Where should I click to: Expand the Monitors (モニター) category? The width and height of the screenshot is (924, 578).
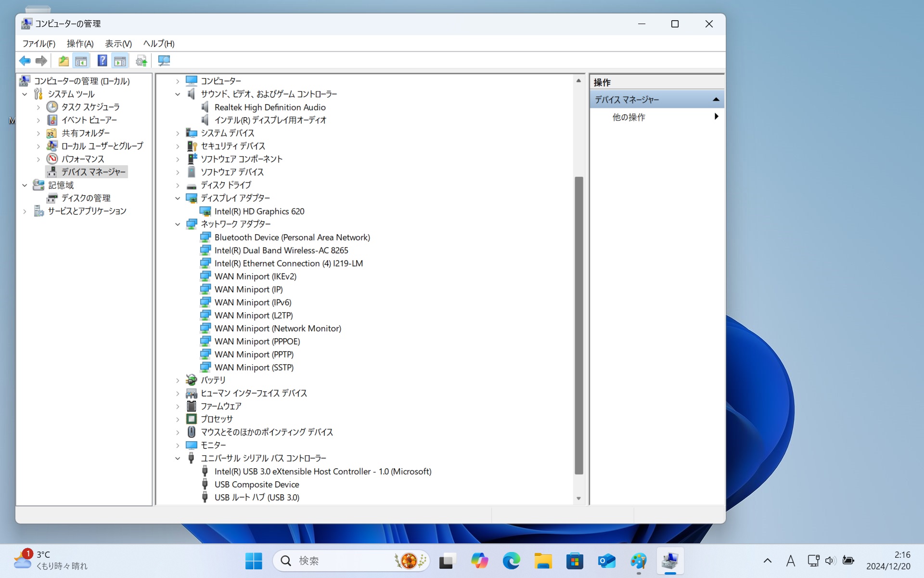coord(178,445)
